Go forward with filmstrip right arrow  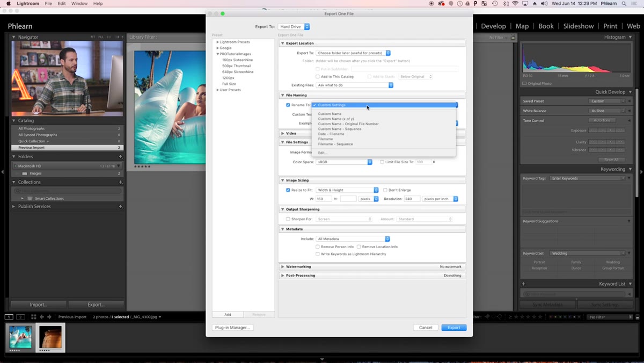50,317
